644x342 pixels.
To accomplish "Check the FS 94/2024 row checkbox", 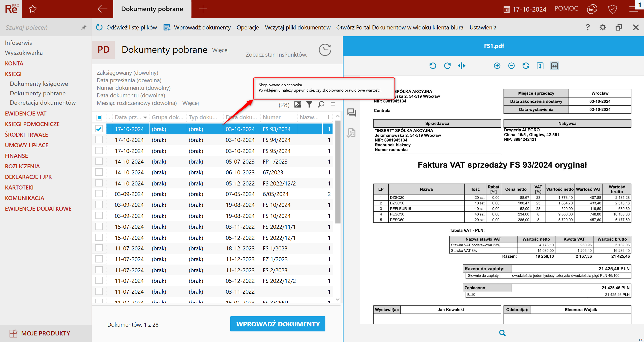I will (99, 140).
